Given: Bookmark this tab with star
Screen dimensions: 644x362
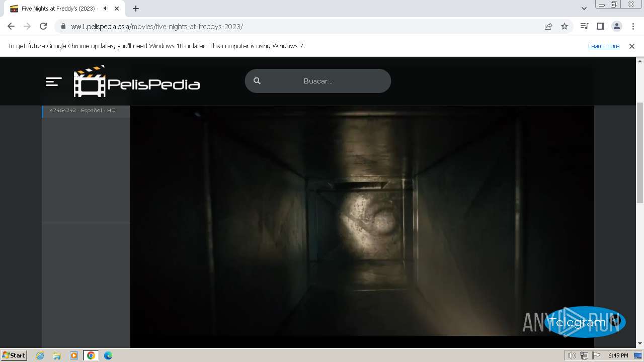Looking at the screenshot, I should tap(565, 26).
